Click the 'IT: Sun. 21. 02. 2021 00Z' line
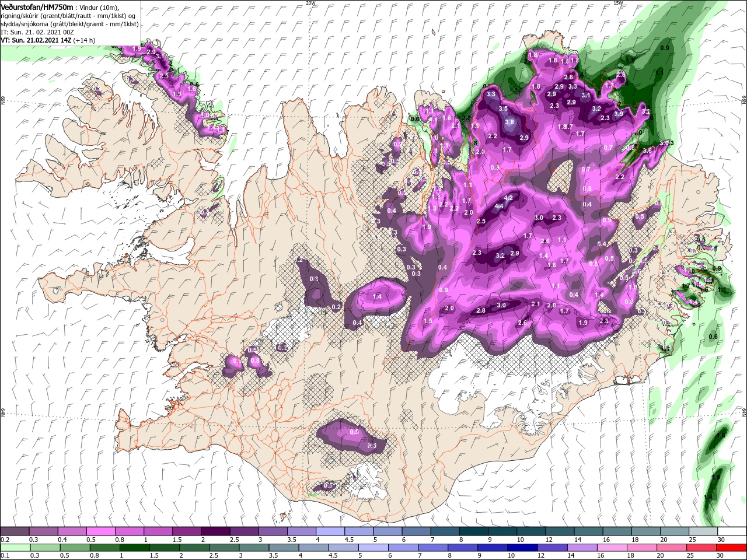The width and height of the screenshot is (747, 560). tap(37, 32)
